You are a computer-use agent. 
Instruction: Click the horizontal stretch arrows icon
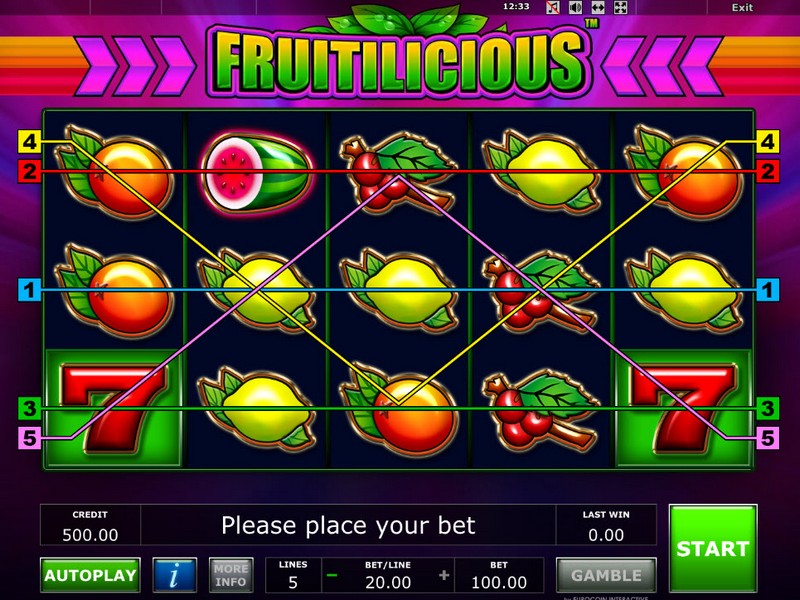click(598, 7)
